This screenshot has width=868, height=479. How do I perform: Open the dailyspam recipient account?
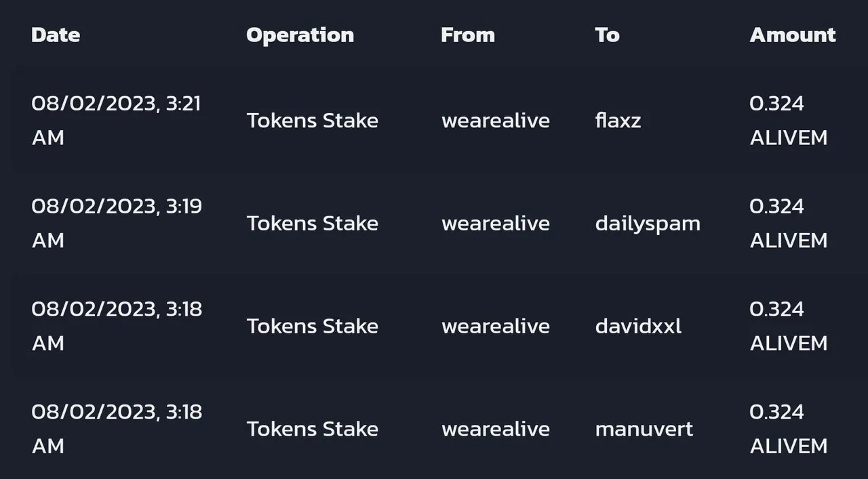coord(648,224)
